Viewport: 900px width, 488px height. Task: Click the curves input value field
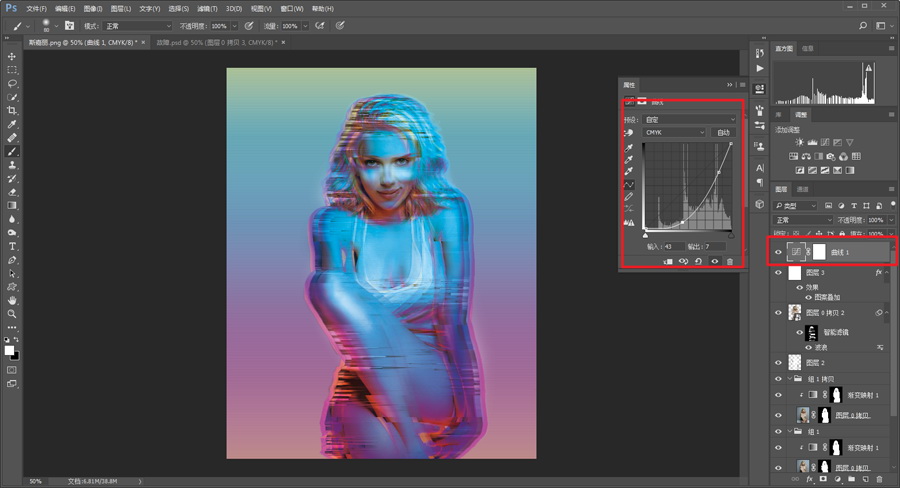pos(674,246)
